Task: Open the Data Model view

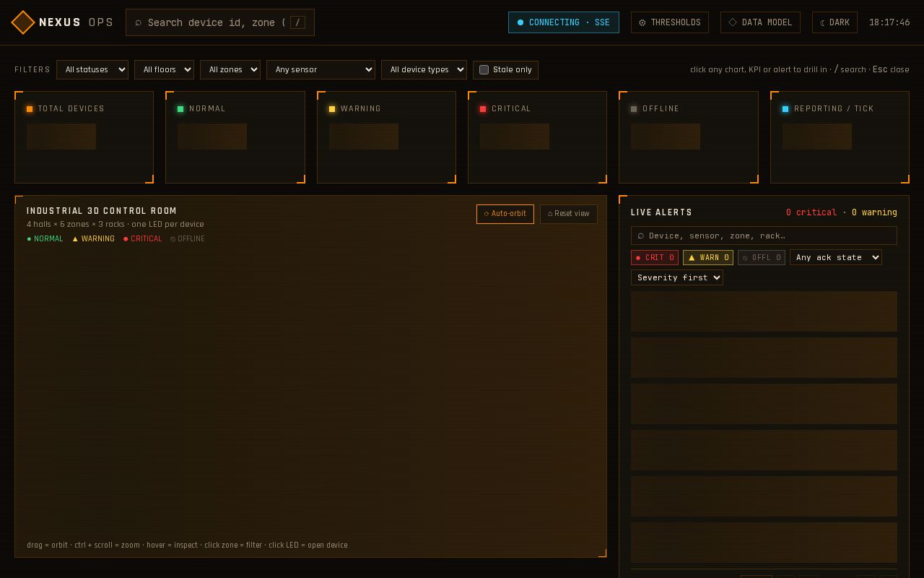Action: [760, 22]
